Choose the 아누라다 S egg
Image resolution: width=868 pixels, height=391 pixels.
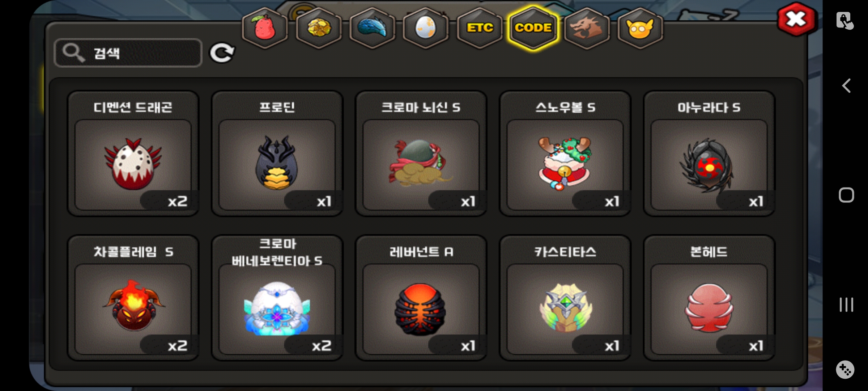pyautogui.click(x=709, y=154)
